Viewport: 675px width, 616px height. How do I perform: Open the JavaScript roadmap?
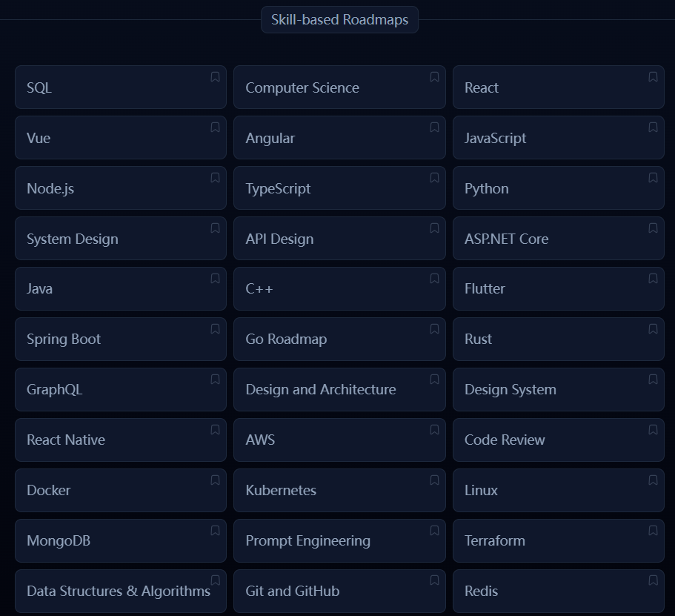click(559, 137)
